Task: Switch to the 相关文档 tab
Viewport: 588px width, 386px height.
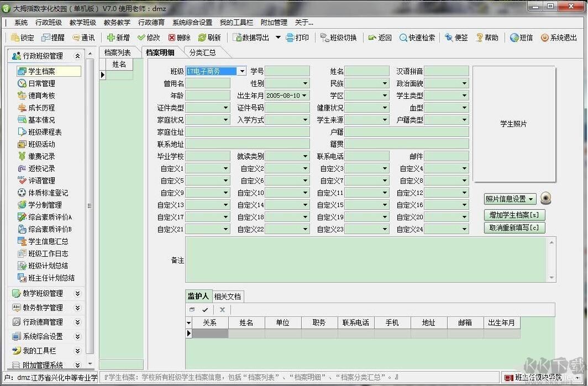Action: tap(227, 297)
